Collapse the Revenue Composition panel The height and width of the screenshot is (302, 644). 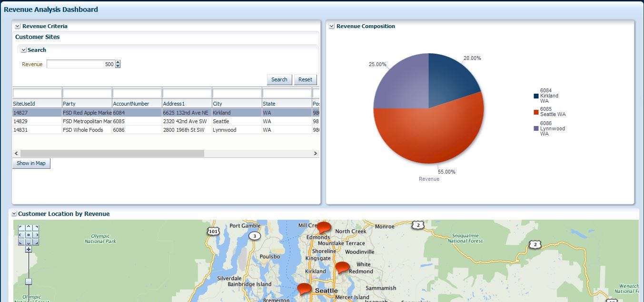pyautogui.click(x=332, y=27)
